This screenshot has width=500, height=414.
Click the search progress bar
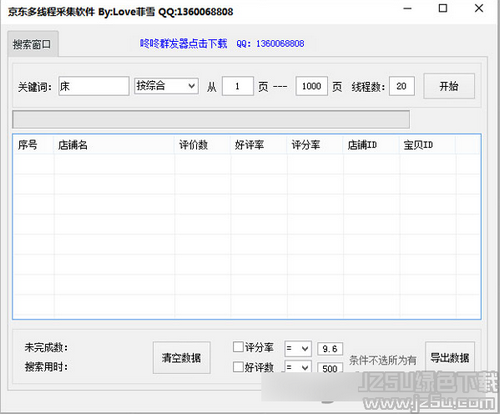click(x=211, y=119)
